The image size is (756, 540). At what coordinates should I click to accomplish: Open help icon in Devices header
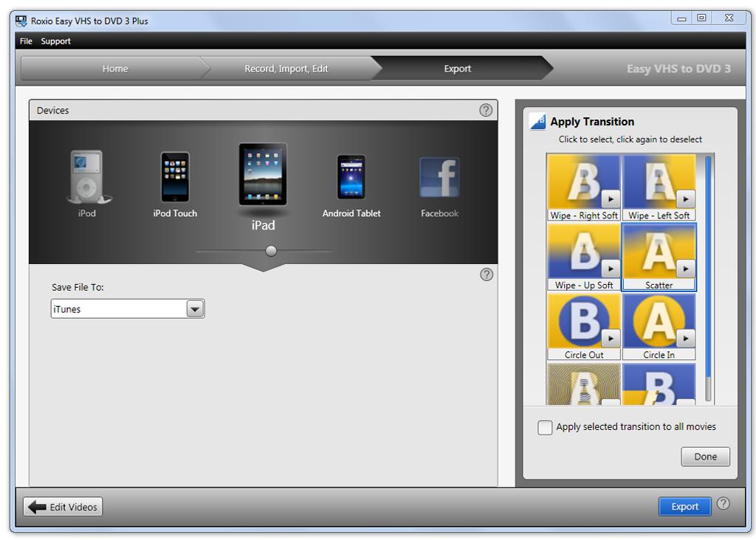486,110
